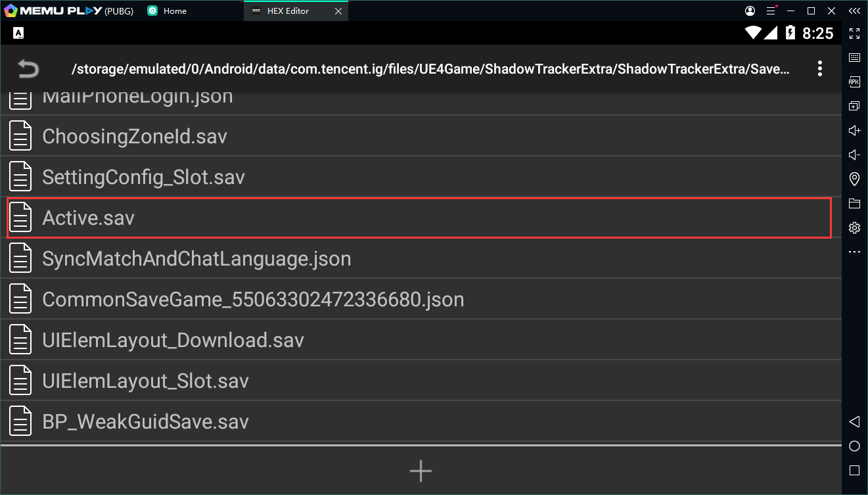The height and width of the screenshot is (495, 868).
Task: Switch to the Home tab
Action: [x=175, y=11]
